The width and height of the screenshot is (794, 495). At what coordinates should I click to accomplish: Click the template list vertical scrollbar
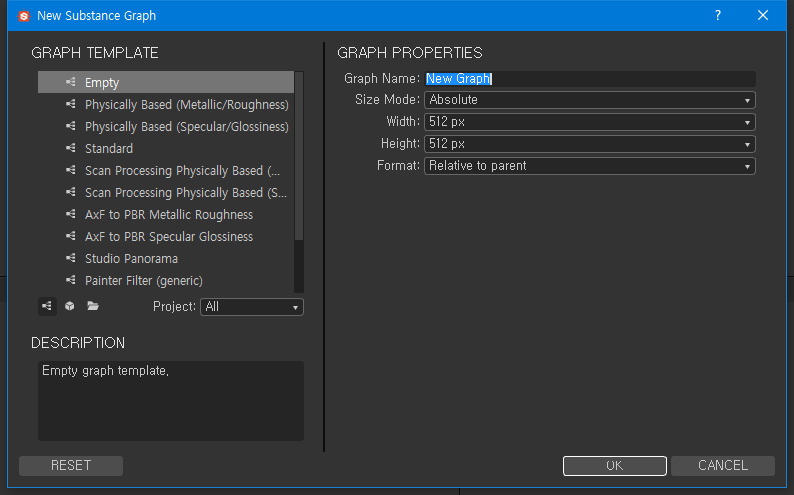(299, 156)
